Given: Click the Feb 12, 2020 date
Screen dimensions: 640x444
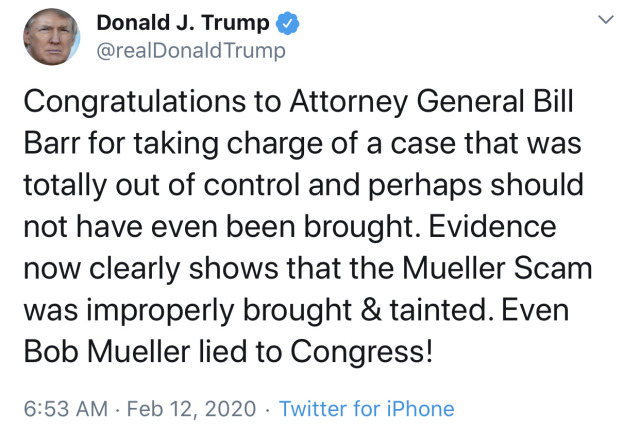Looking at the screenshot, I should (x=191, y=409).
